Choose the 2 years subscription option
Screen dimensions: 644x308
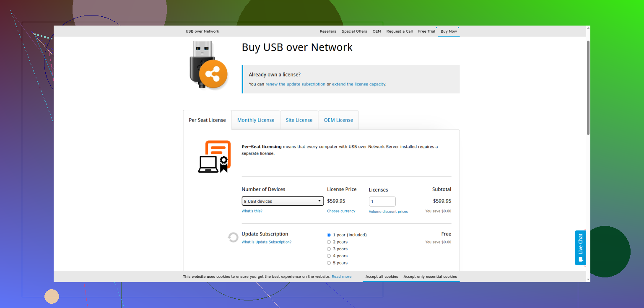329,242
